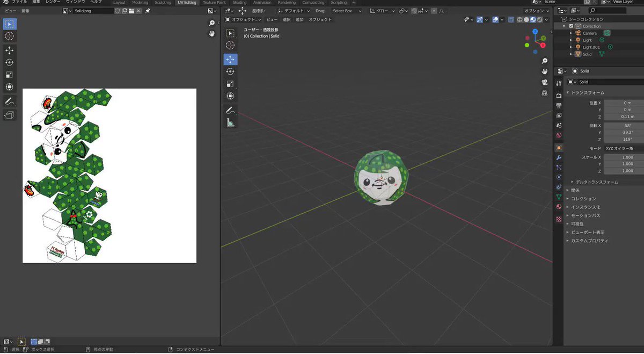Edit the 回転 X field showing -58°

pos(624,125)
